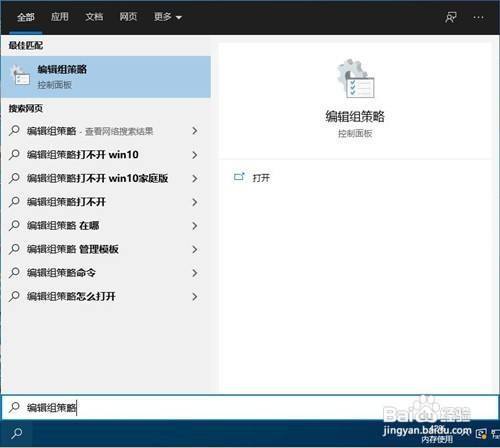Click 打开 to open group policy editor
The height and width of the screenshot is (448, 500).
point(261,178)
